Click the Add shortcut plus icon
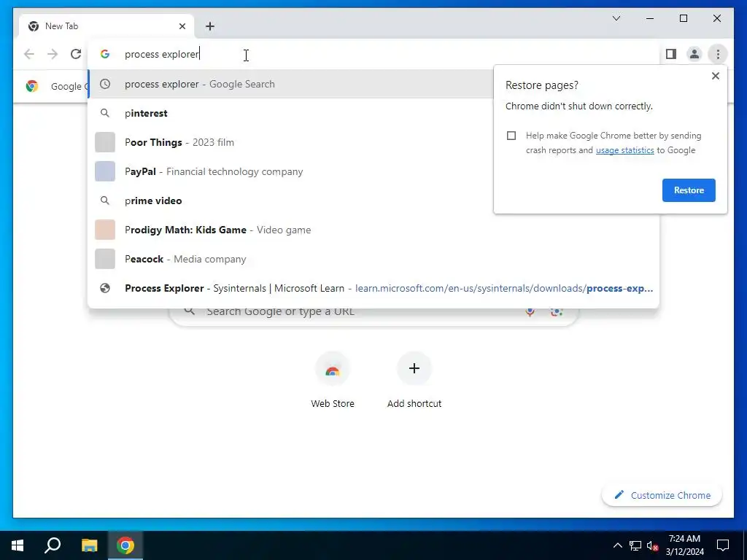 (x=414, y=368)
